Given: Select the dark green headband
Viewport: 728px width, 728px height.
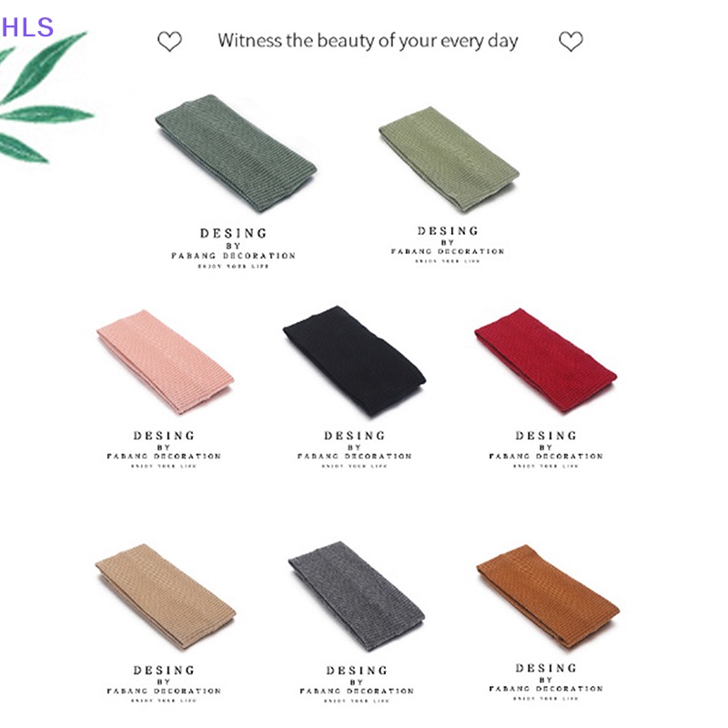Looking at the screenshot, I should point(236,153).
